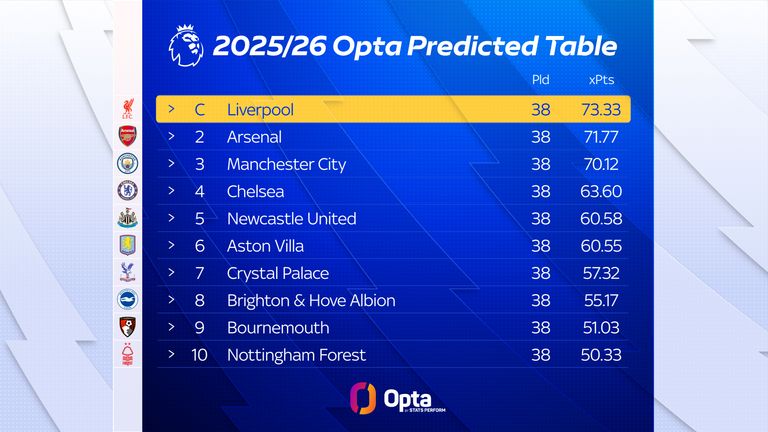
Task: Expand the Arsenal row chevron
Action: pyautogui.click(x=171, y=137)
